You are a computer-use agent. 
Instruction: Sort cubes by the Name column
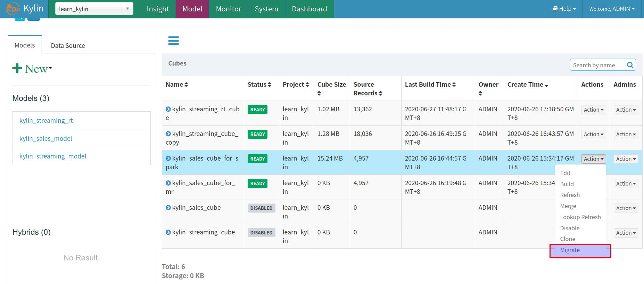[177, 85]
